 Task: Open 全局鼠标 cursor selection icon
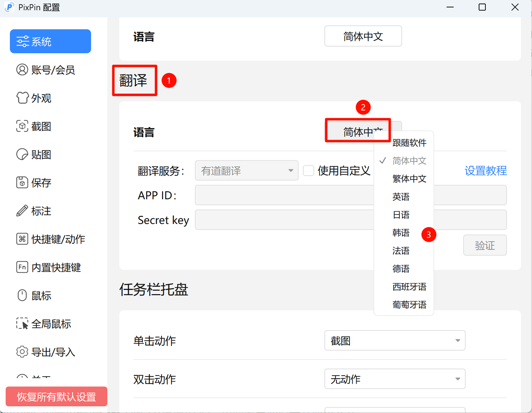(x=22, y=324)
